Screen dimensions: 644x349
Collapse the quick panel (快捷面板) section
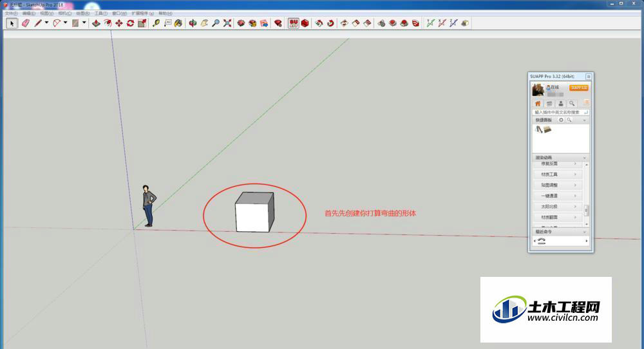pyautogui.click(x=585, y=120)
